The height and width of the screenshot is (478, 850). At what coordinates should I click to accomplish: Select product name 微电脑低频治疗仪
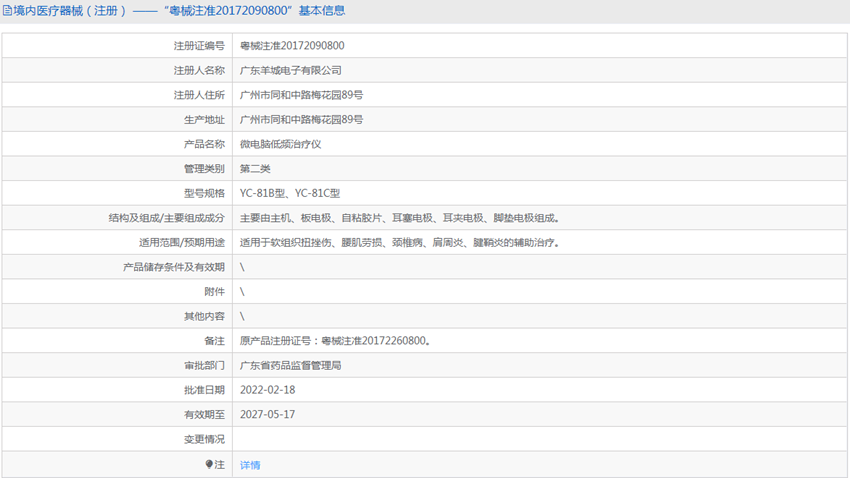(280, 144)
